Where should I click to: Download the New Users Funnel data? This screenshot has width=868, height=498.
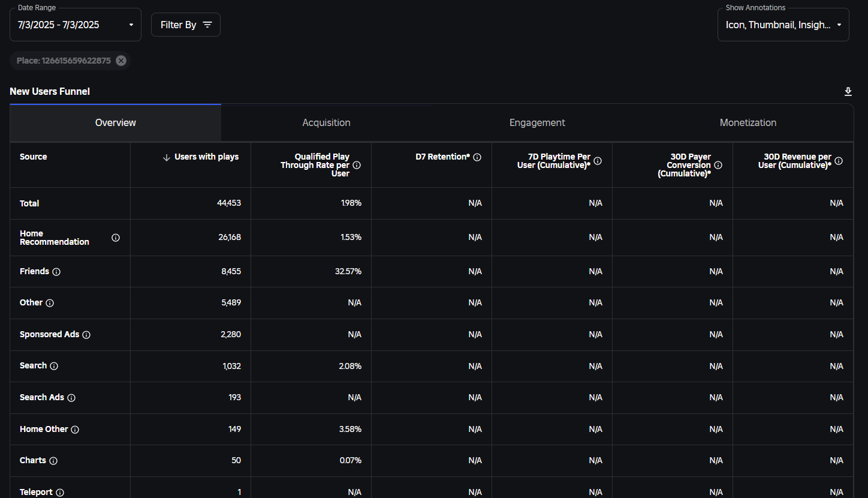point(848,91)
